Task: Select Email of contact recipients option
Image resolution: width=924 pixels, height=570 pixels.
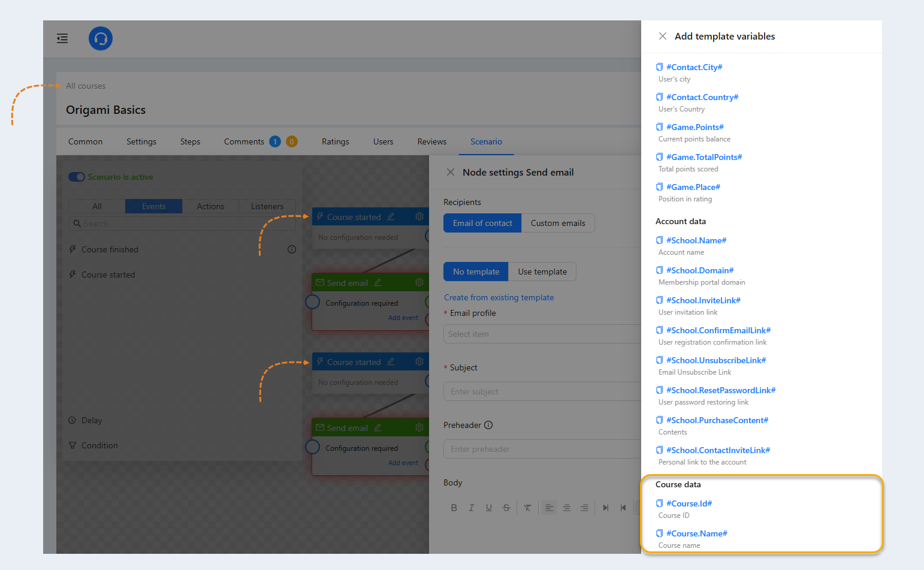Action: pyautogui.click(x=482, y=223)
